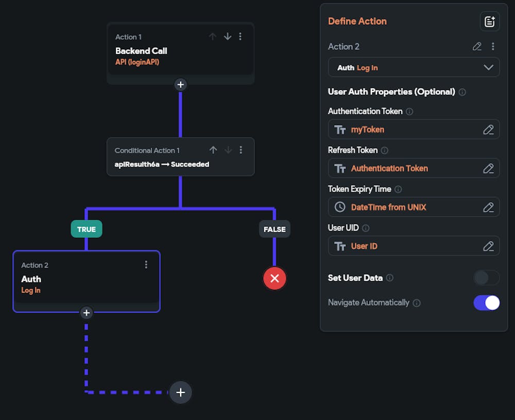
Task: Click the red X on the FALSE branch
Action: [274, 278]
